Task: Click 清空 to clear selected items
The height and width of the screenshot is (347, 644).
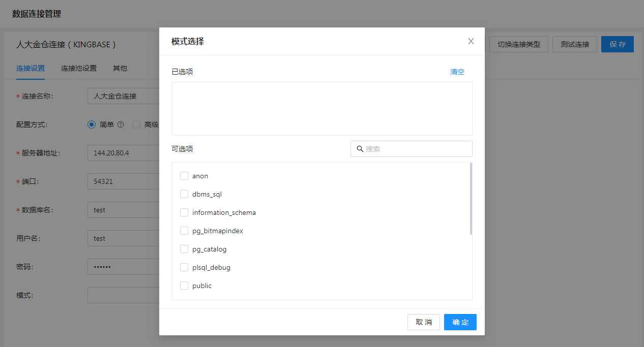Action: (x=457, y=72)
